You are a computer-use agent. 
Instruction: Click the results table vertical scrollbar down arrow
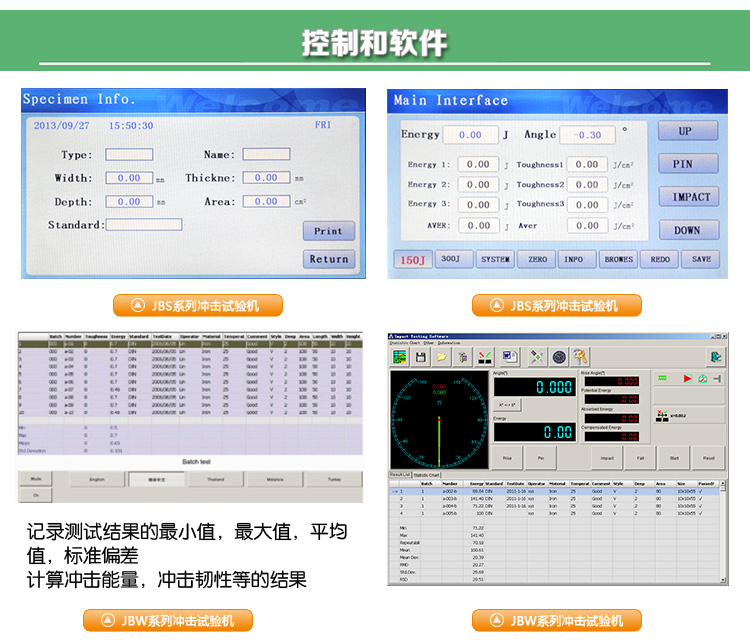point(722,577)
